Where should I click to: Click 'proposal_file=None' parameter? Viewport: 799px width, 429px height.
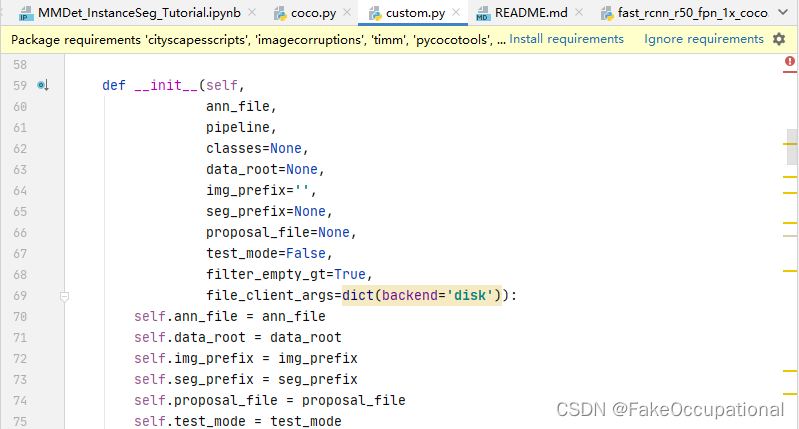[278, 232]
